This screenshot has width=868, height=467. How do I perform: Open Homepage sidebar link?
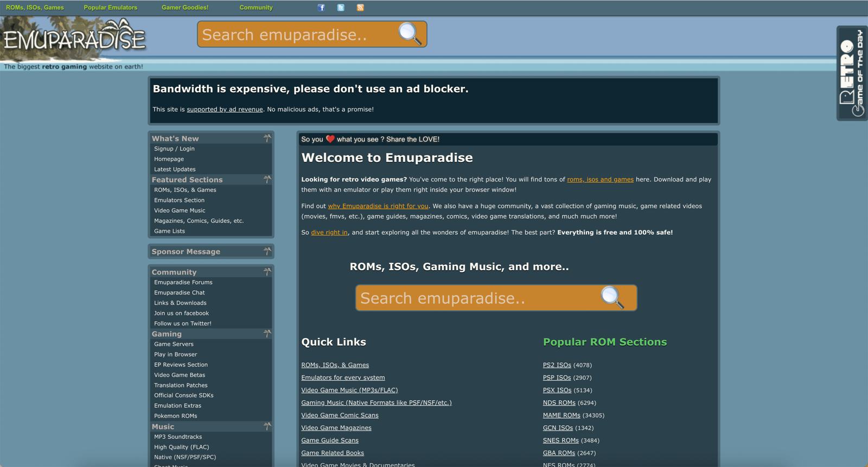169,159
